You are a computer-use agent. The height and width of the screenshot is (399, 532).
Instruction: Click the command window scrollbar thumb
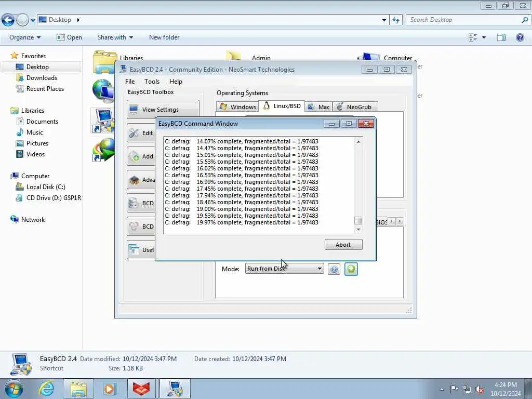358,220
